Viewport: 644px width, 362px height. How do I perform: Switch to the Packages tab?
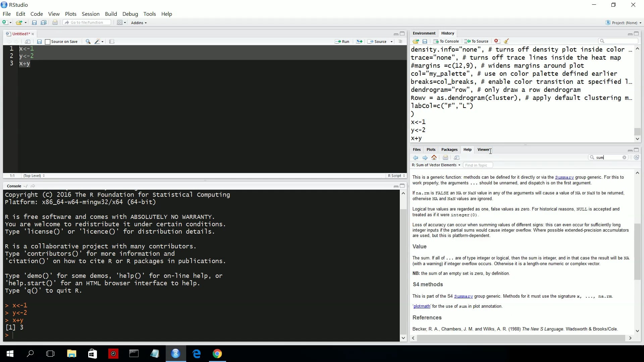click(x=449, y=149)
